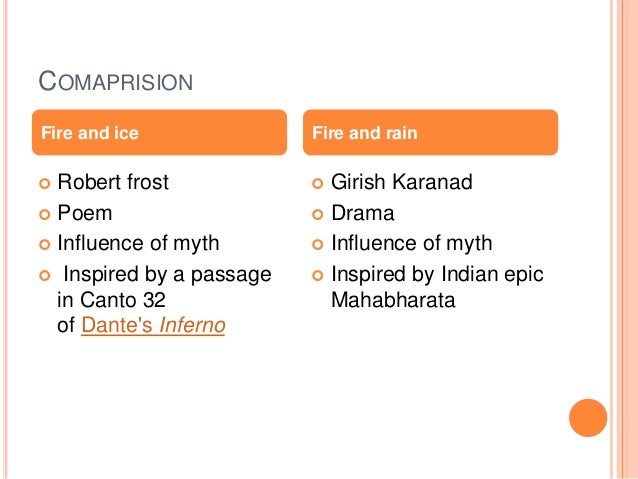Click the 'Fire and ice' orange header

tap(160, 132)
